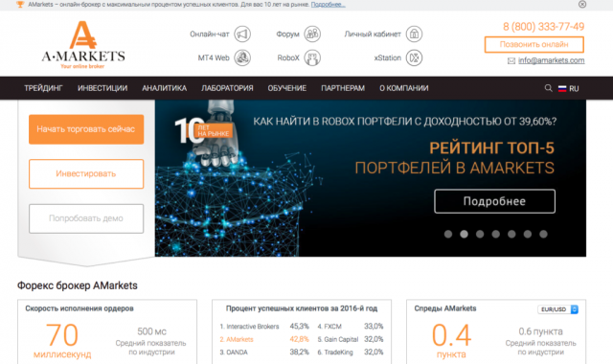This screenshot has height=364, width=613.
Task: Click the Начать торговать сейчас button
Action: pos(86,129)
